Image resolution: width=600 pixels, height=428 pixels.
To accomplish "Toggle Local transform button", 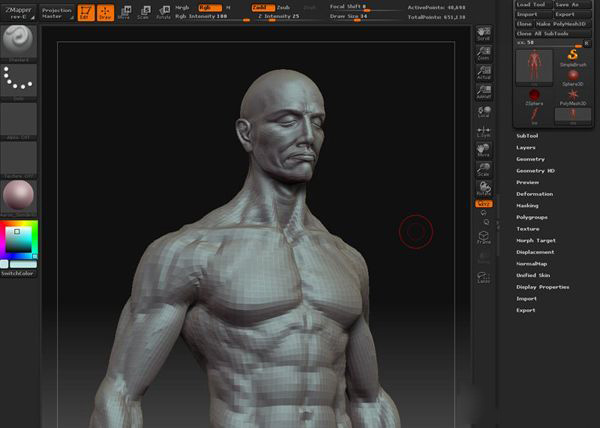I will 483,113.
